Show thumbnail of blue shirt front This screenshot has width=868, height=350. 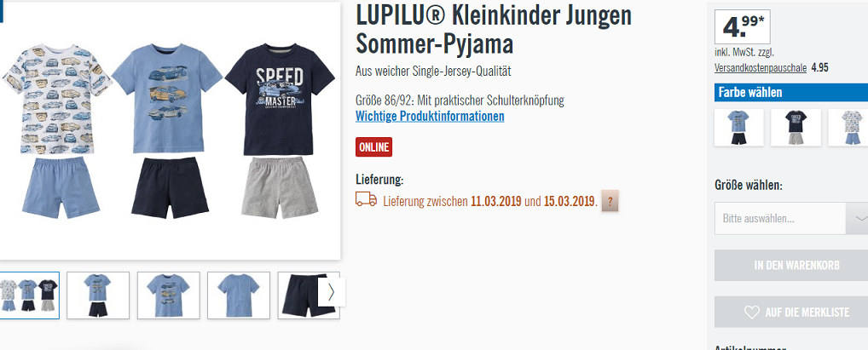168,295
